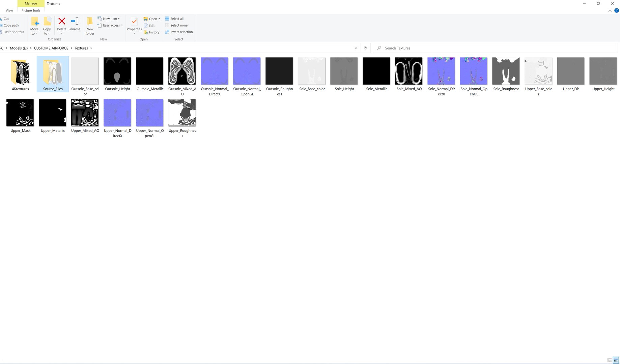
Task: Switch to large thumbnails view icon
Action: (616, 360)
